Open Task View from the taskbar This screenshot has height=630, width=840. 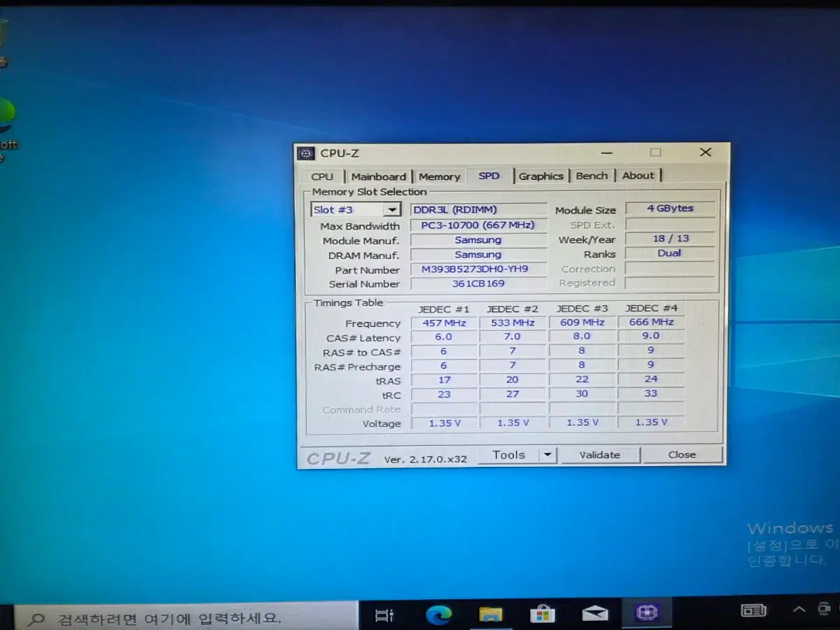[x=384, y=615]
